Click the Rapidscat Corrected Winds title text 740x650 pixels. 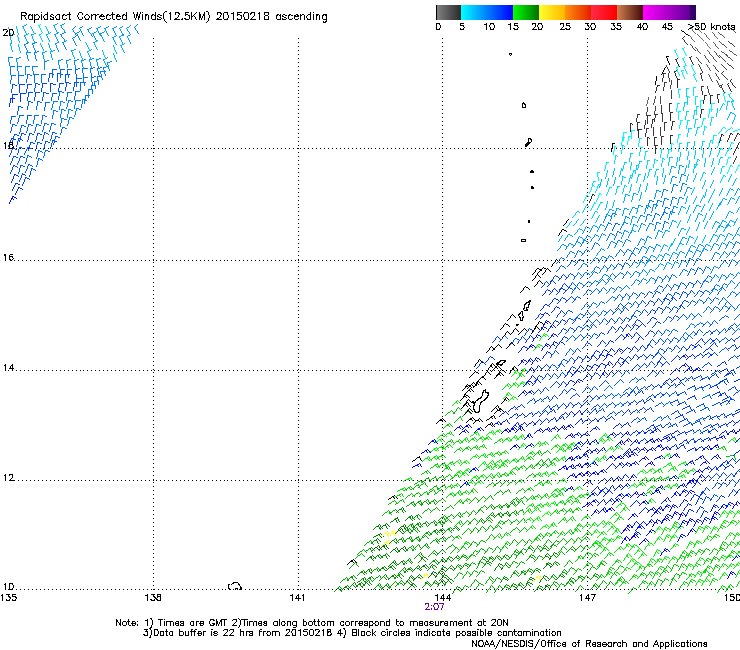174,16
